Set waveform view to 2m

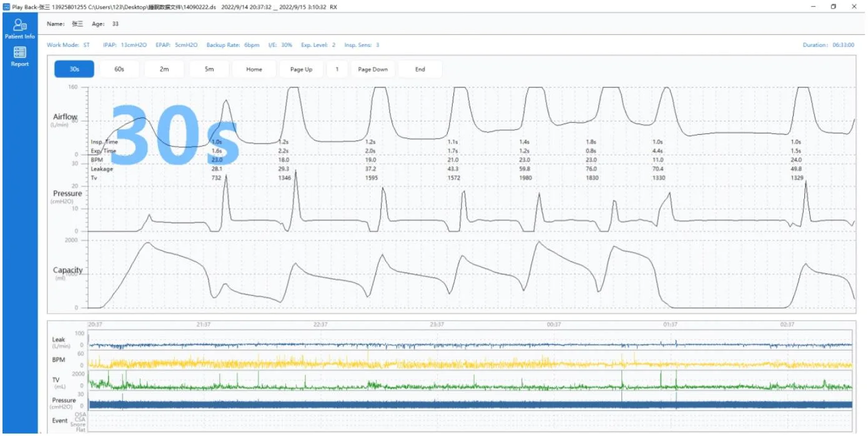164,69
